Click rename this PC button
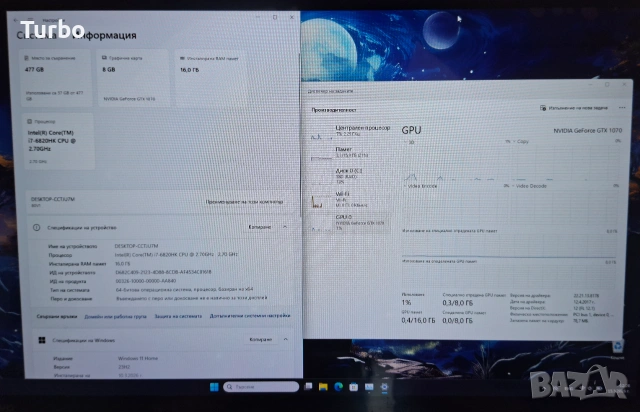 pos(244,202)
